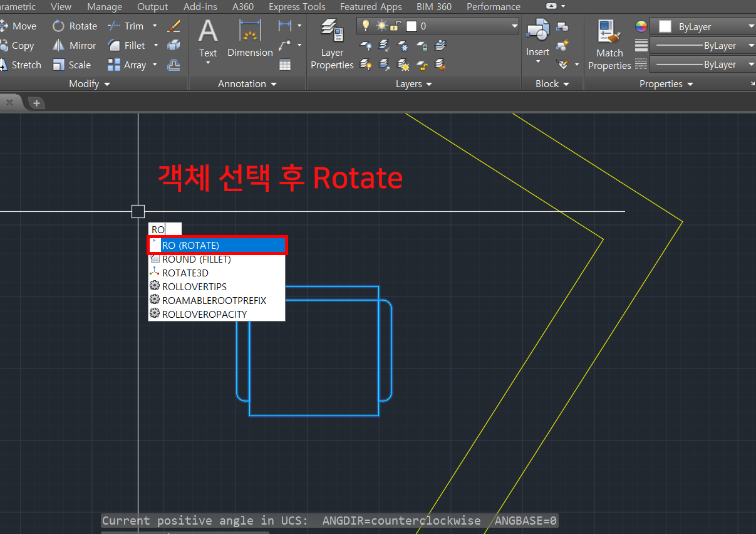Select the Scale tool
Image resolution: width=756 pixels, height=534 pixels.
71,65
